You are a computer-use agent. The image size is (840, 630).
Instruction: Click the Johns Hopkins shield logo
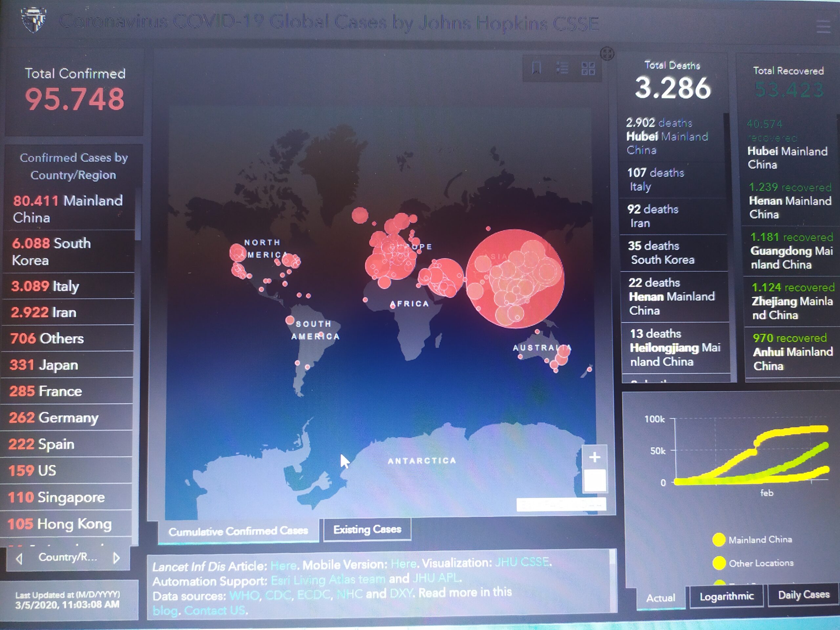click(x=34, y=20)
